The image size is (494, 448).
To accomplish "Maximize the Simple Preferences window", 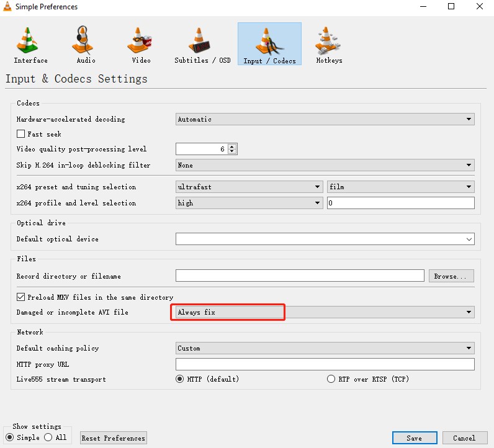I will coord(451,6).
